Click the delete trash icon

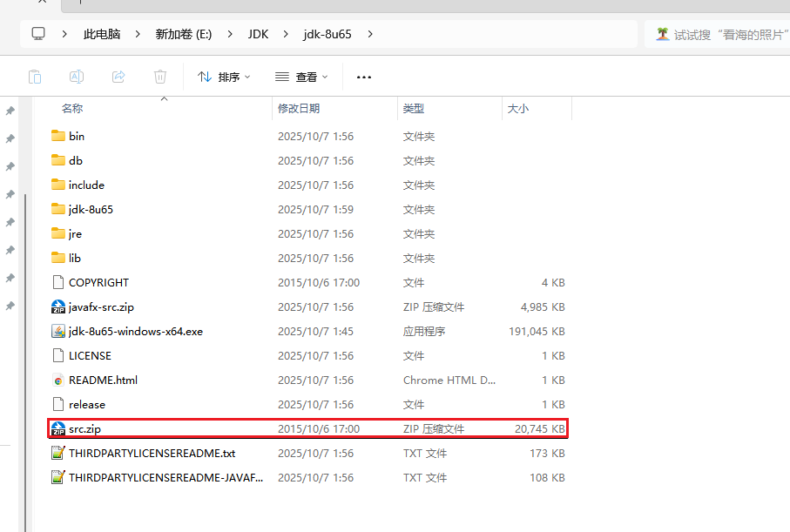click(160, 77)
